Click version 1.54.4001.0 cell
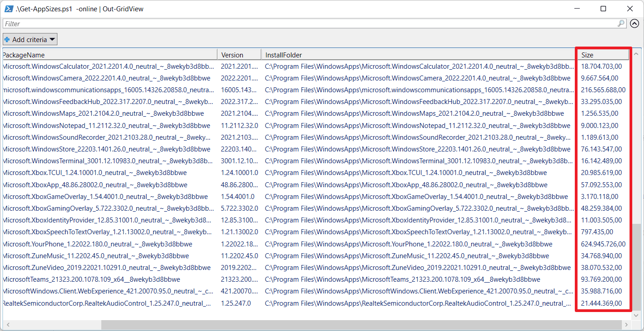Viewport: 644px width, 331px height. [x=237, y=196]
